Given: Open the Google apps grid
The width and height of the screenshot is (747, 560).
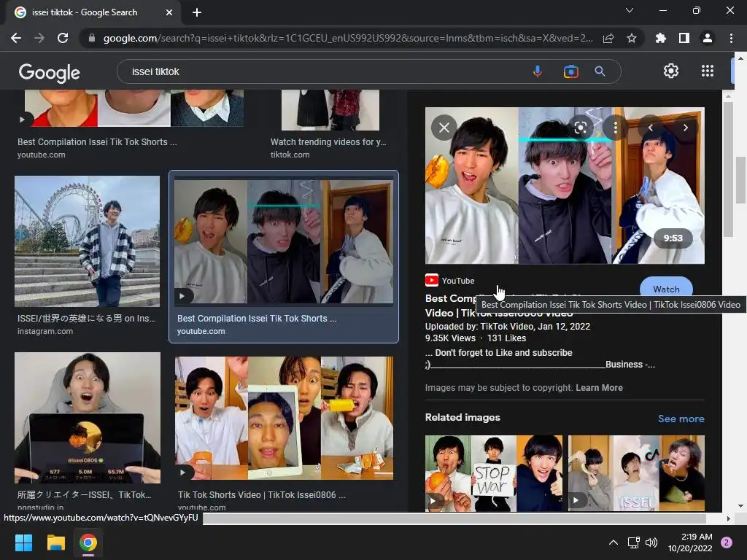Looking at the screenshot, I should click(708, 71).
